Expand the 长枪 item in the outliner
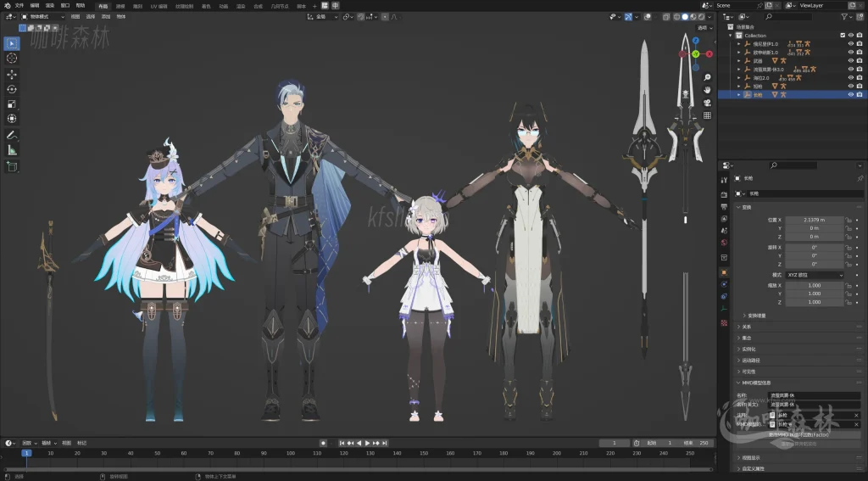Image resolution: width=868 pixels, height=481 pixels. 739,95
